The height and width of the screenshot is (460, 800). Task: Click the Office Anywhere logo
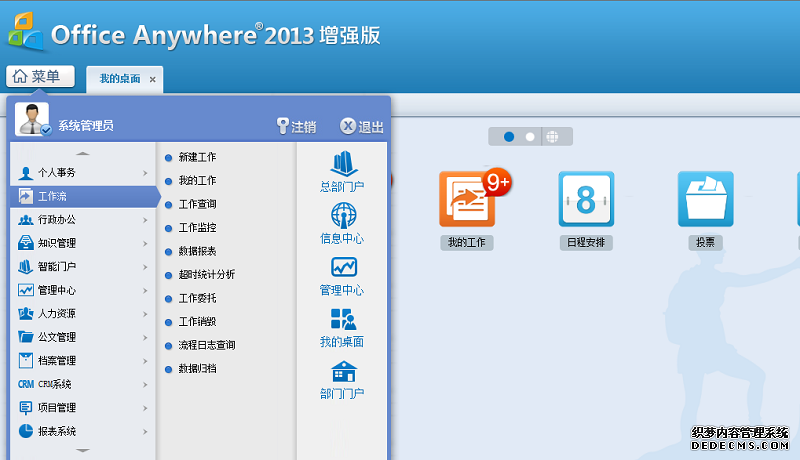[26, 32]
